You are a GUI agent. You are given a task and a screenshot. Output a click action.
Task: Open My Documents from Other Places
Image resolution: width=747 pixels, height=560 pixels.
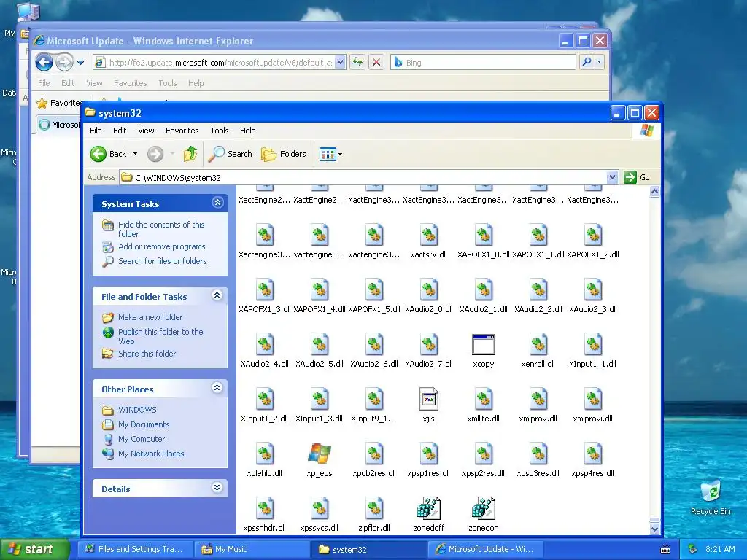tap(144, 424)
